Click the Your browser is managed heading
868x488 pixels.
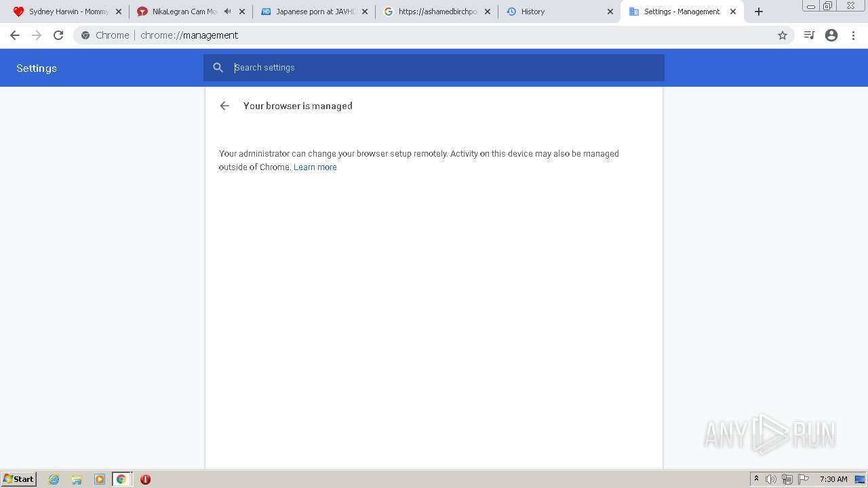(298, 106)
